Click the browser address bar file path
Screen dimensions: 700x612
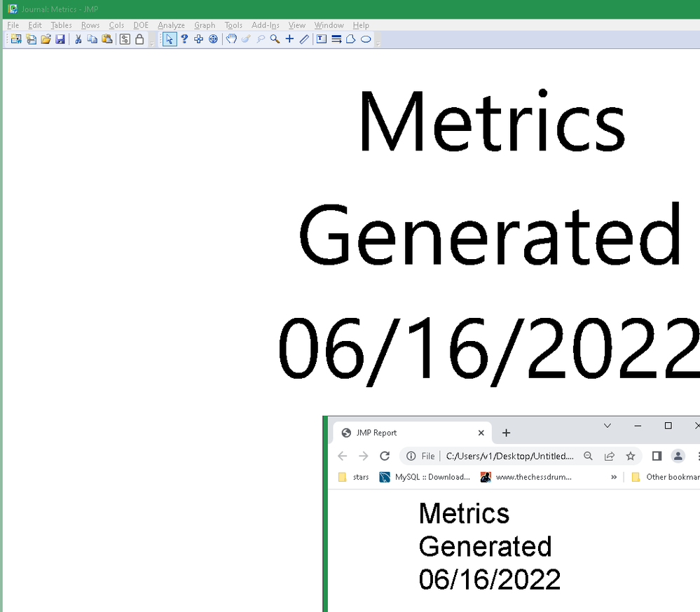pos(510,456)
